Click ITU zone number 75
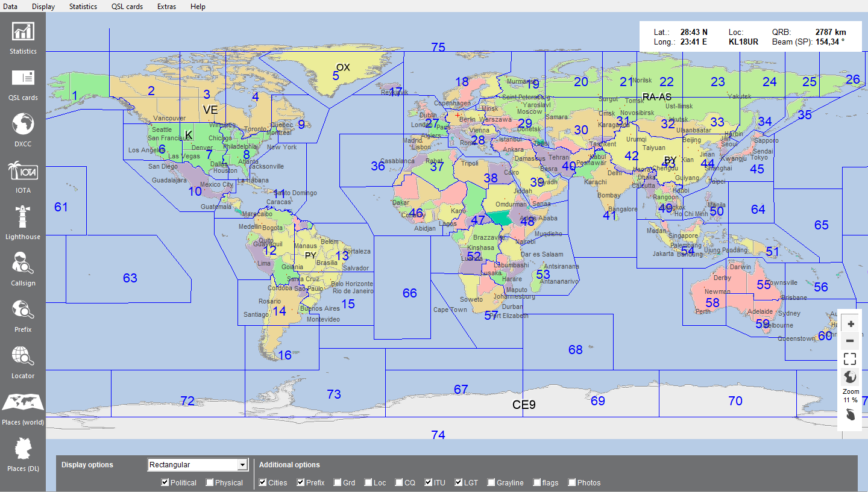Screen dimensions: 868x492 tap(438, 48)
